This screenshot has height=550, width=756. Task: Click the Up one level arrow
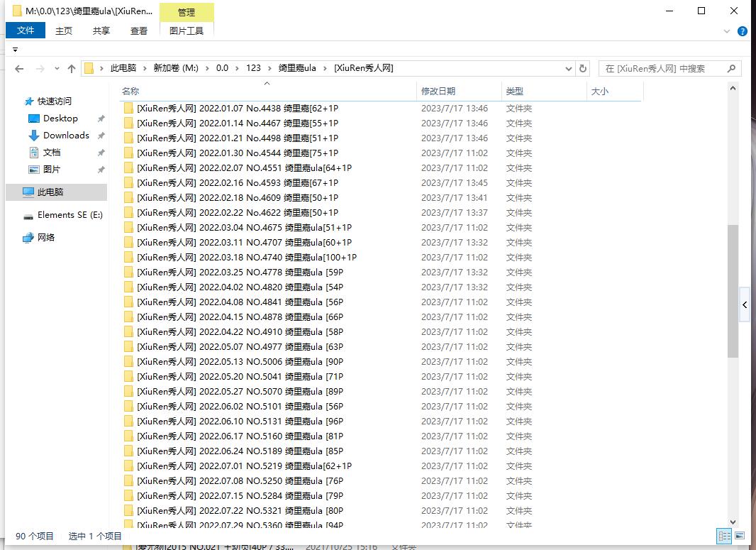(72, 69)
